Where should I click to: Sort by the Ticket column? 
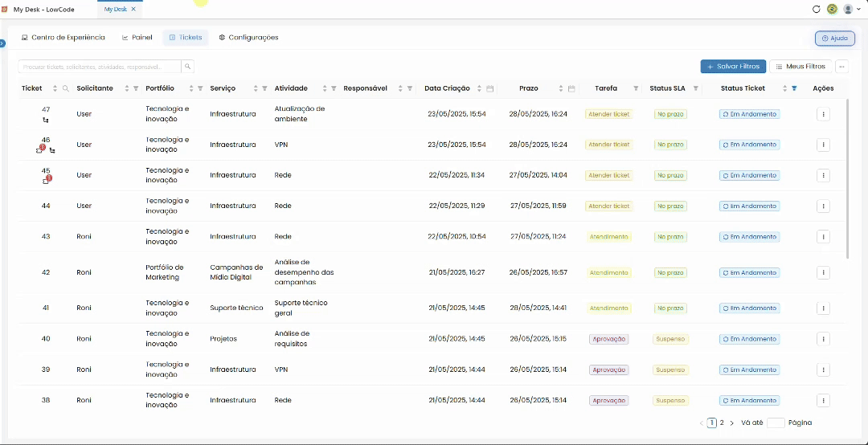pyautogui.click(x=55, y=88)
